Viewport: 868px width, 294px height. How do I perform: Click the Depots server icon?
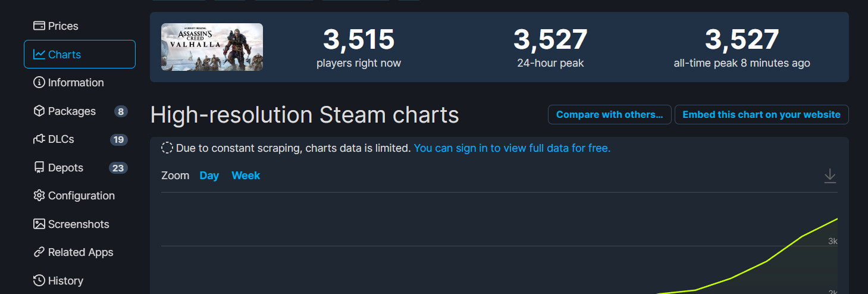[39, 168]
